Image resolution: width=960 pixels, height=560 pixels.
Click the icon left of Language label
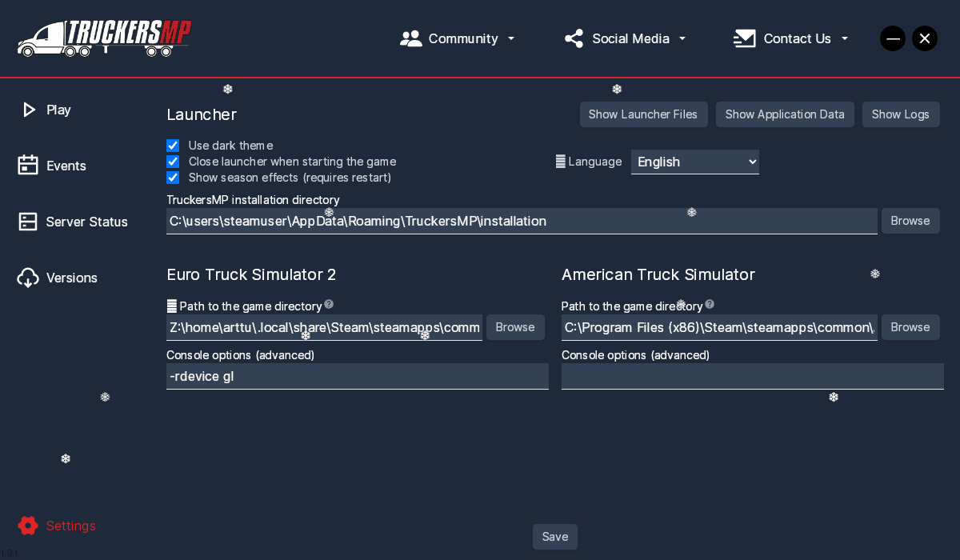point(561,162)
